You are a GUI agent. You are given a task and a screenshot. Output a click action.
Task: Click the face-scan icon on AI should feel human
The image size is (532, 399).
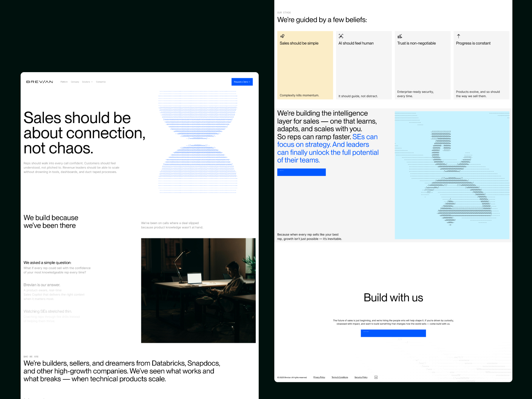(341, 36)
